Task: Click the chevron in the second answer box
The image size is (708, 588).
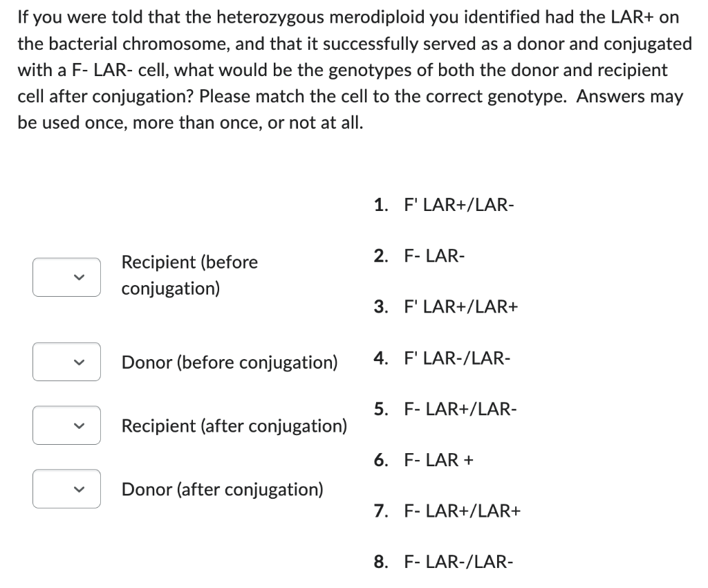Action: [x=78, y=361]
